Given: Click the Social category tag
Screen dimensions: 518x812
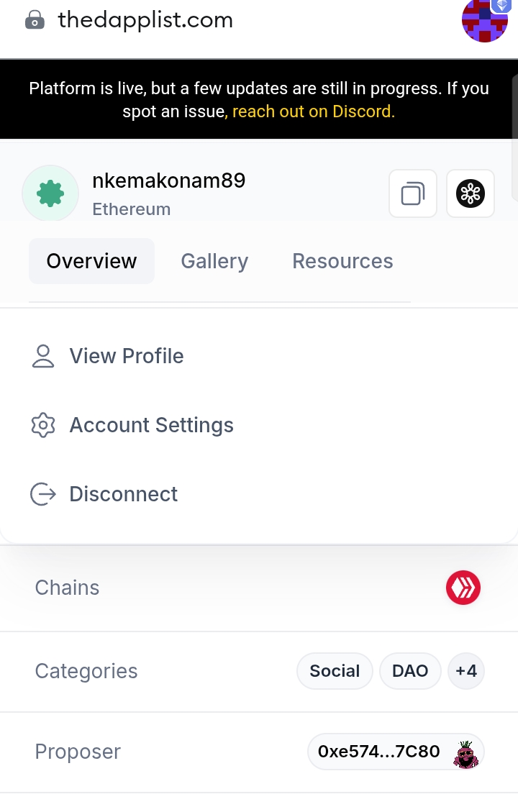Looking at the screenshot, I should point(335,671).
